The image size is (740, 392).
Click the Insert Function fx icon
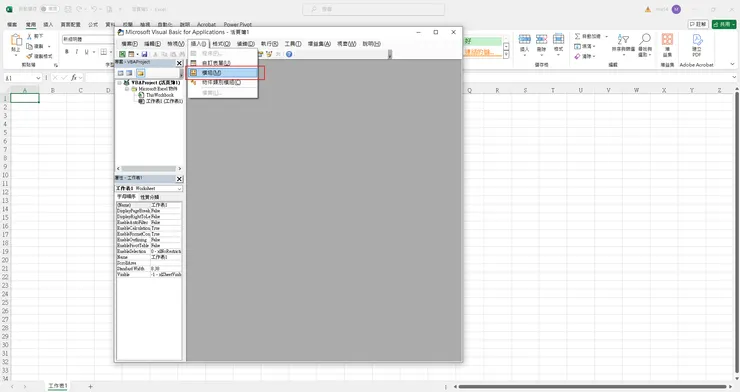click(74, 78)
